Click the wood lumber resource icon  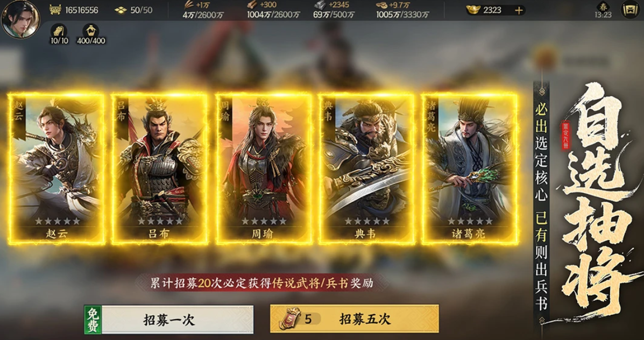[252, 5]
